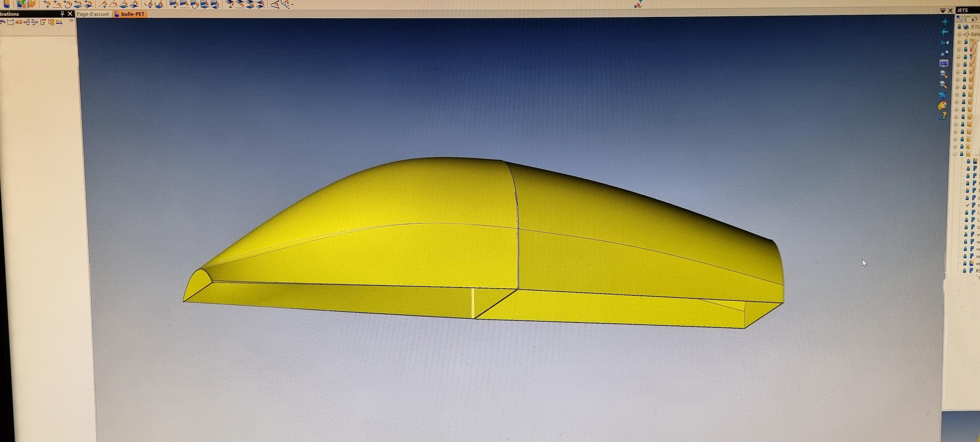The image size is (980, 442).
Task: Pin the operations panel
Action: (62, 14)
